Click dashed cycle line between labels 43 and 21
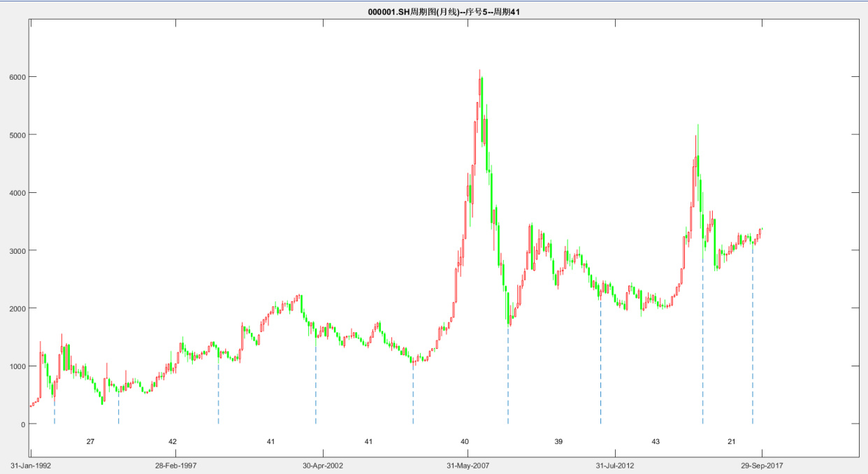 click(x=702, y=350)
